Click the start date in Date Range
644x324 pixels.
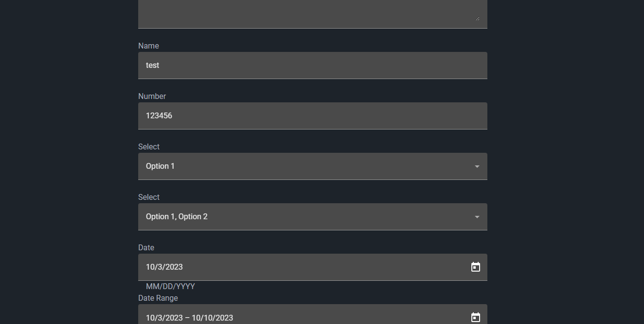point(164,318)
